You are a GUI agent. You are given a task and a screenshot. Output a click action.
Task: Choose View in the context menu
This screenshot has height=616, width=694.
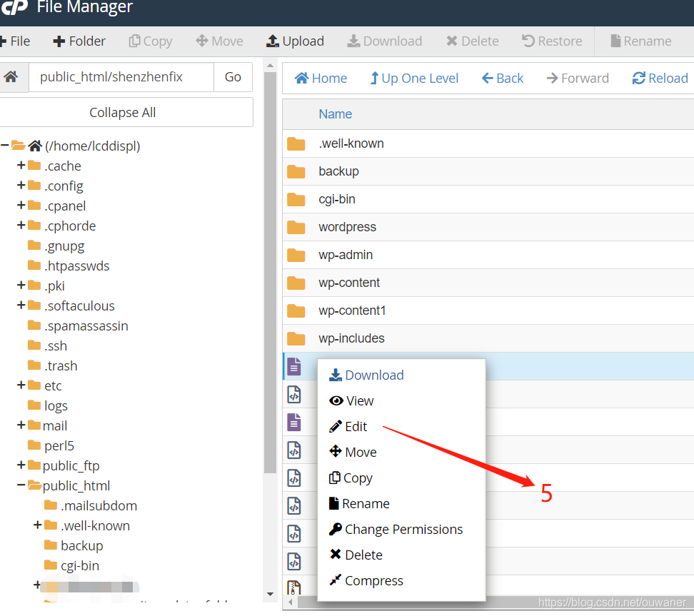pyautogui.click(x=351, y=401)
